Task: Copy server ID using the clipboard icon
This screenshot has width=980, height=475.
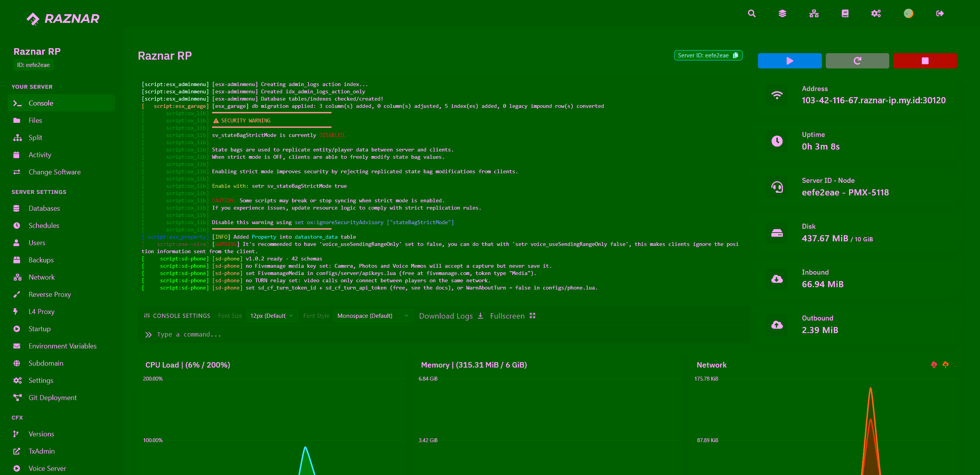Action: coord(735,55)
